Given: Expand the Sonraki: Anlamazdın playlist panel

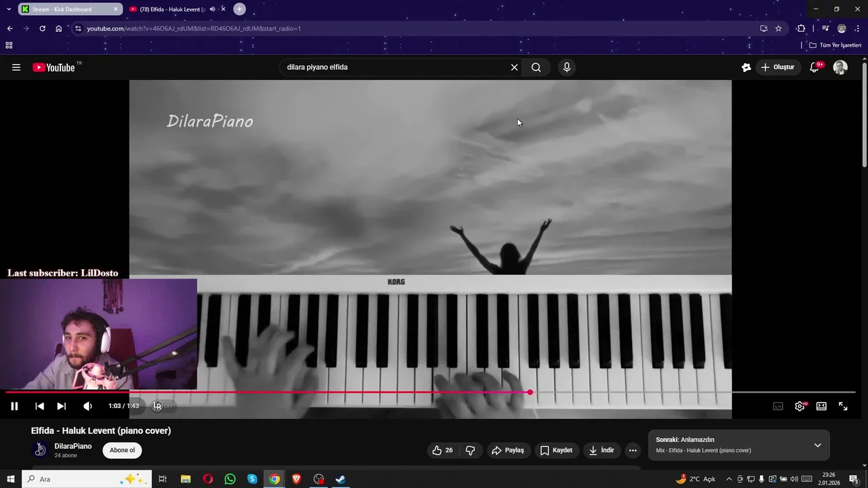Looking at the screenshot, I should click(818, 445).
